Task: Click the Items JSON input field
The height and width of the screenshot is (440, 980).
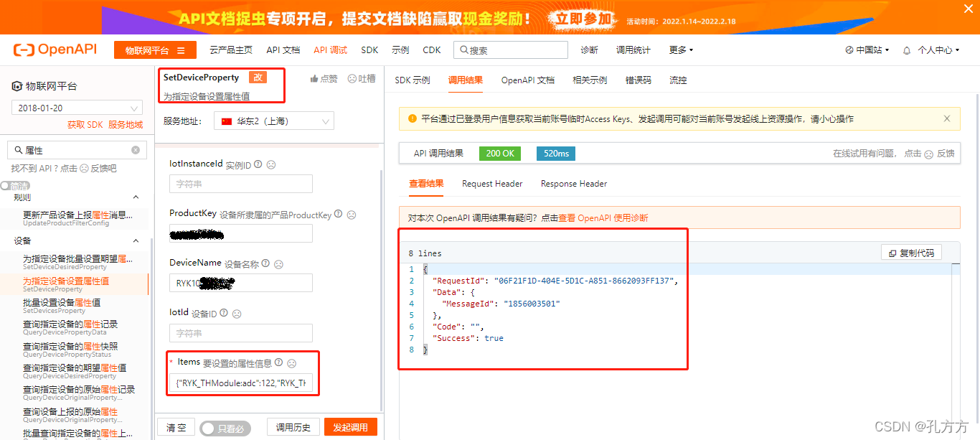Action: (241, 383)
